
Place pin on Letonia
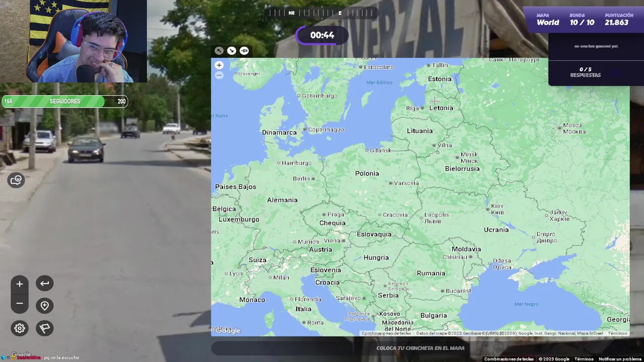coord(441,108)
